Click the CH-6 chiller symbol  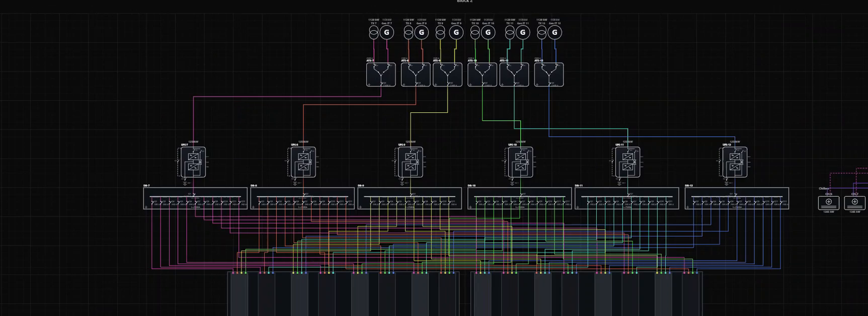click(829, 203)
